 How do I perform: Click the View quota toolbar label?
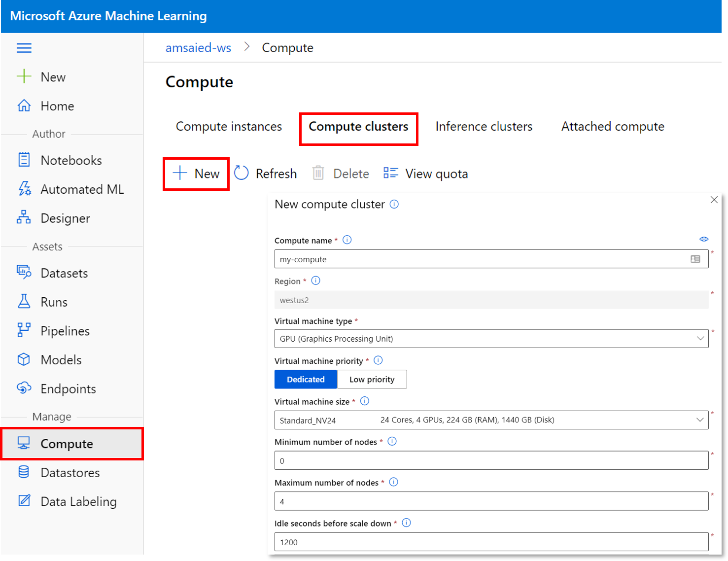click(437, 174)
